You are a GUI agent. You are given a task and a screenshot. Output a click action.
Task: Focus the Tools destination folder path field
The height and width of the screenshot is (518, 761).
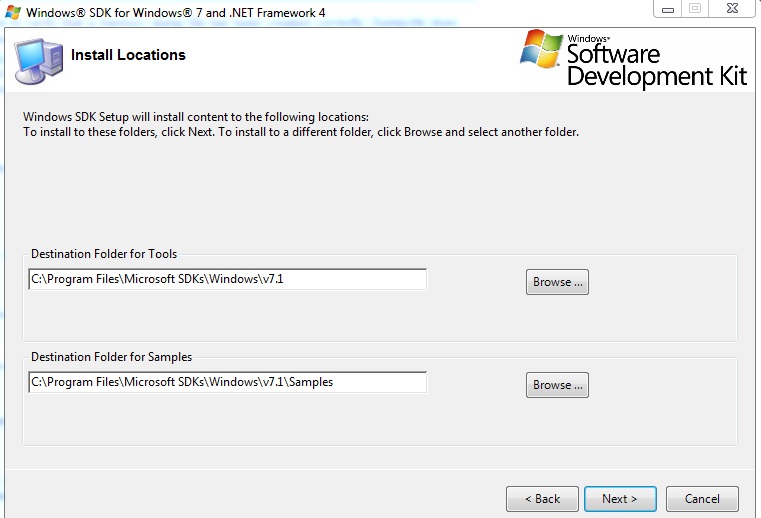pyautogui.click(x=228, y=279)
